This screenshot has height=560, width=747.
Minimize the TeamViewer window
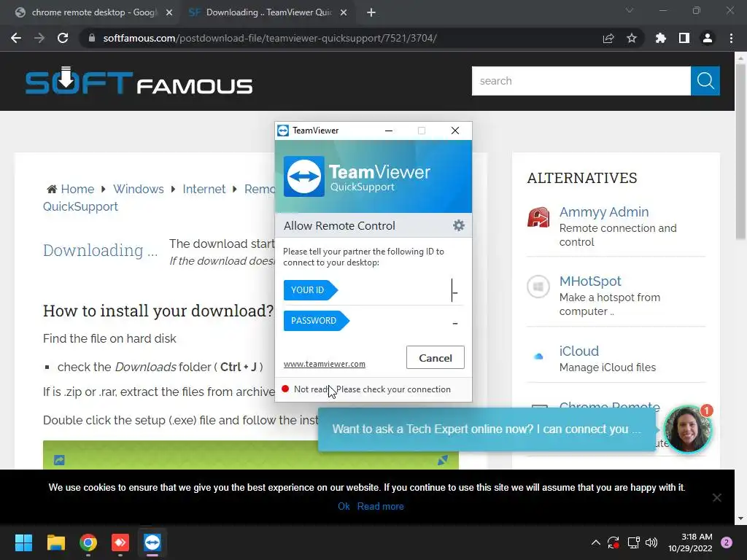coord(389,131)
